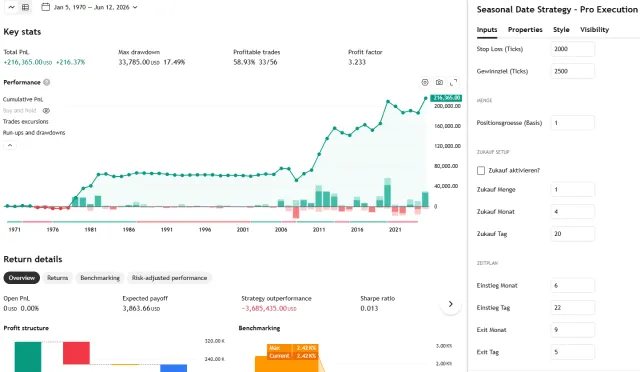Switch to chart view icon
This screenshot has height=372, width=640.
11,7
